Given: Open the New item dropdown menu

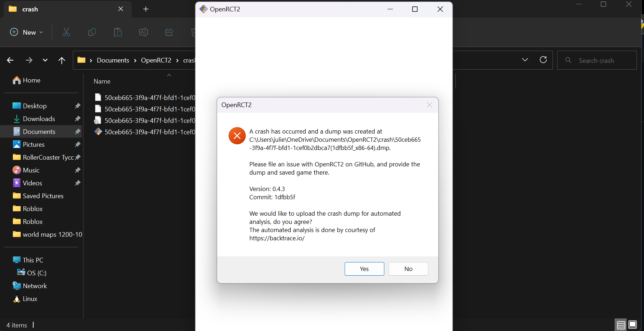Looking at the screenshot, I should (x=26, y=32).
